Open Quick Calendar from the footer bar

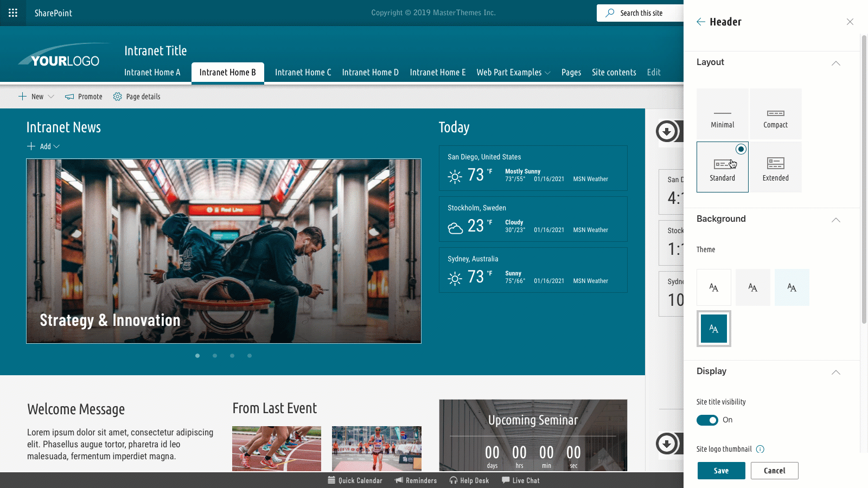[355, 480]
